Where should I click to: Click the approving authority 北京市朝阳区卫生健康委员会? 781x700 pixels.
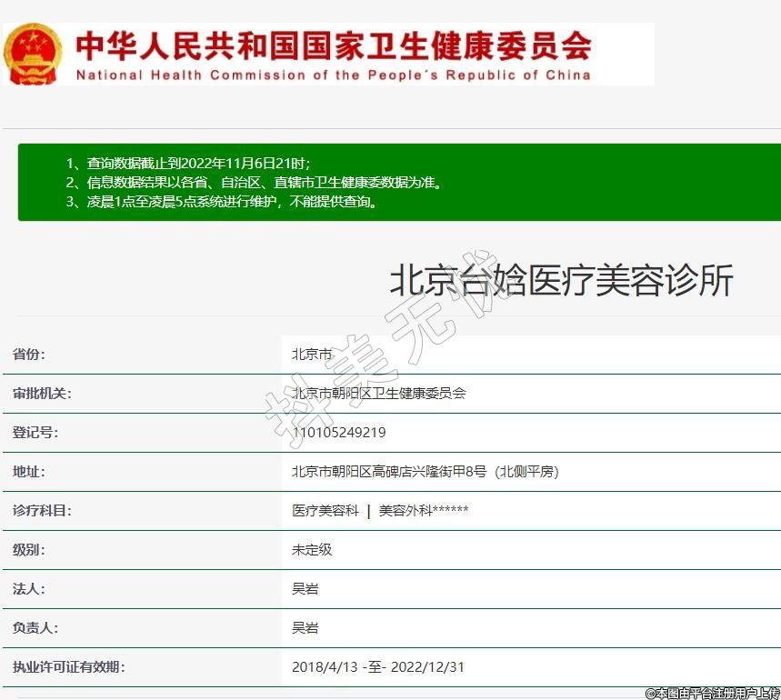pyautogui.click(x=378, y=394)
